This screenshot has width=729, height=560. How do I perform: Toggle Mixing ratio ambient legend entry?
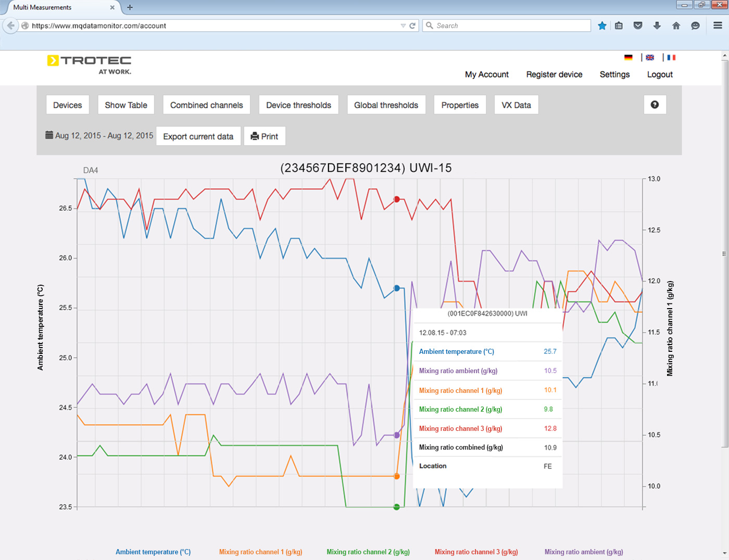click(584, 552)
